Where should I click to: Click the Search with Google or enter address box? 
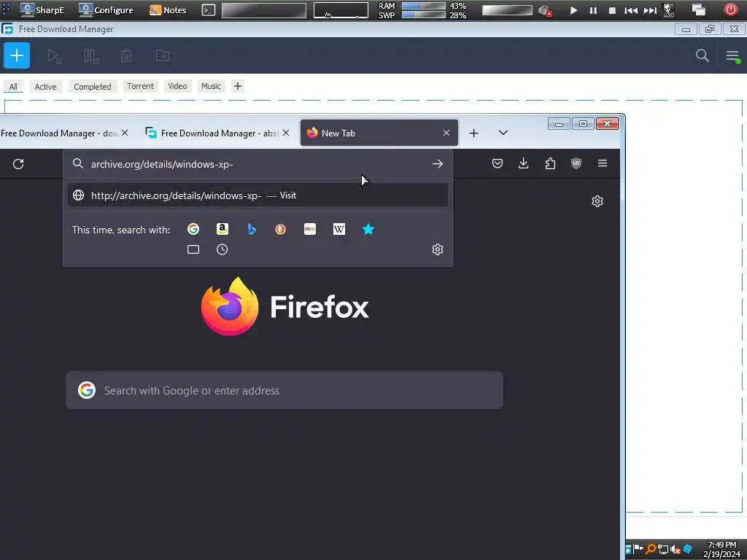[x=285, y=391]
